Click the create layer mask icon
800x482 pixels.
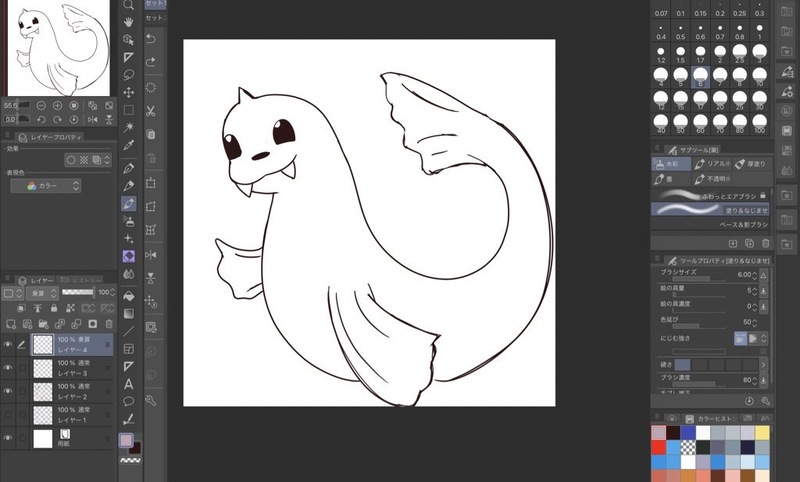point(92,324)
